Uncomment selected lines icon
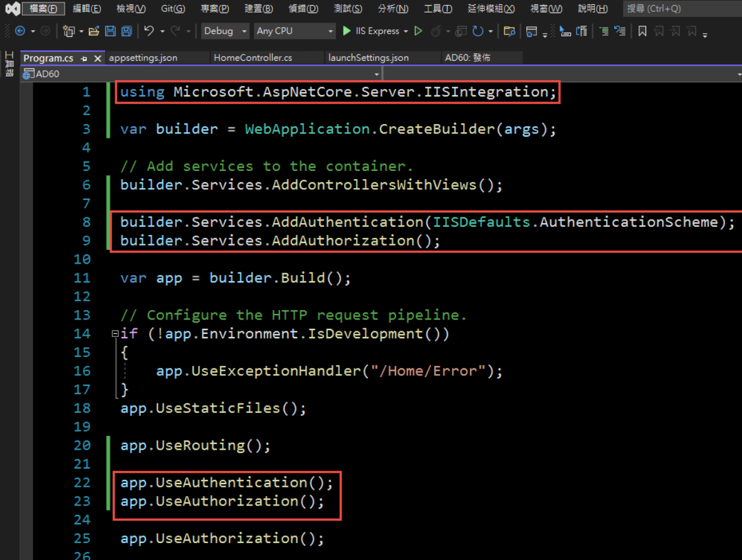This screenshot has height=560, width=742. click(x=620, y=31)
